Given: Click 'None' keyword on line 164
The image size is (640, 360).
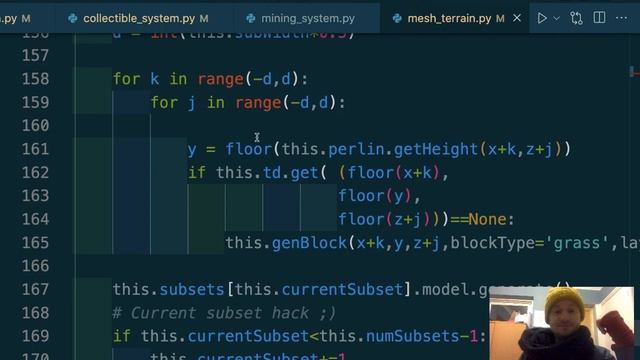Looking at the screenshot, I should coord(487,220).
